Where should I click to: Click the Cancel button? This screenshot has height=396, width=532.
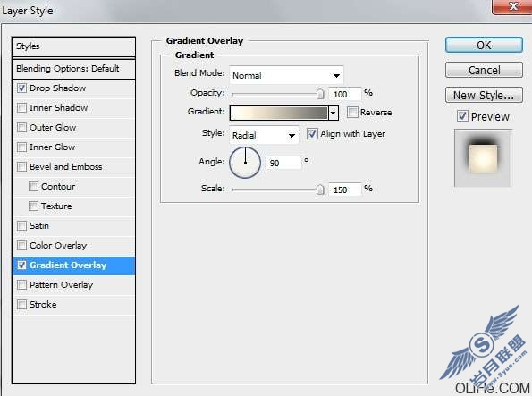coord(484,70)
